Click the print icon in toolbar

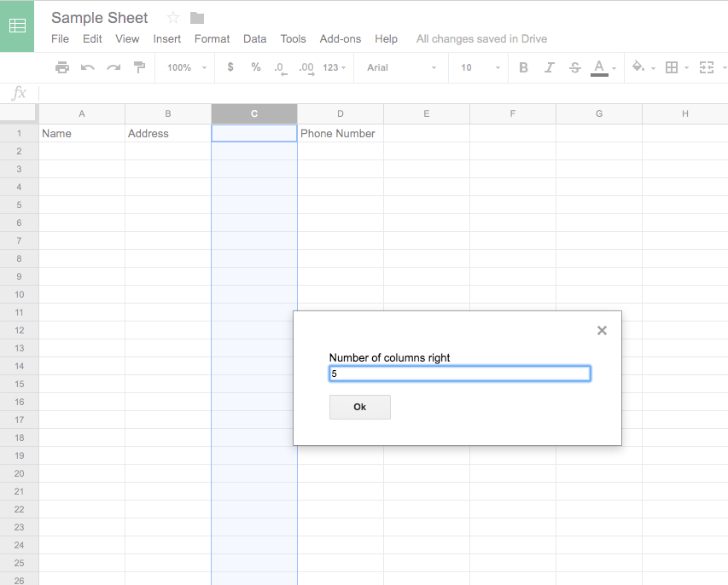[61, 67]
